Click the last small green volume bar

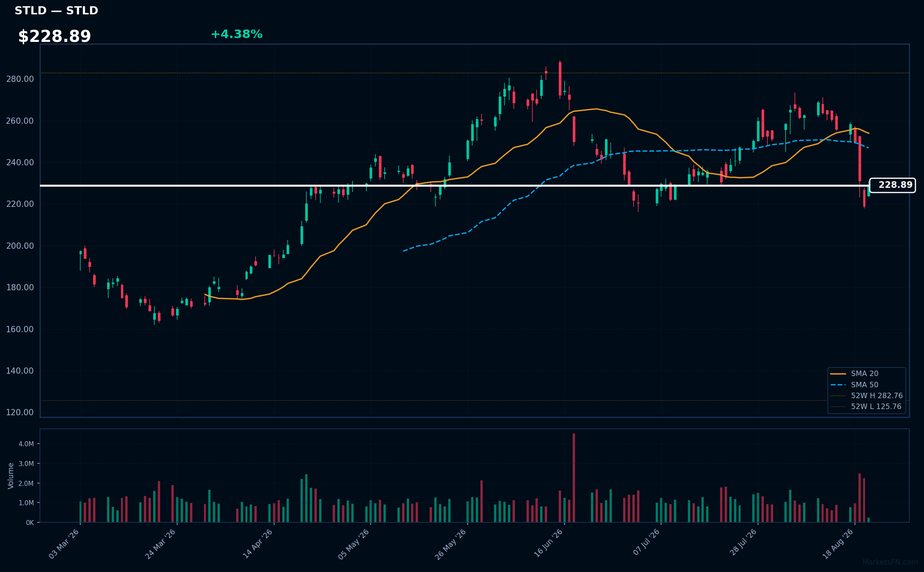[869, 520]
